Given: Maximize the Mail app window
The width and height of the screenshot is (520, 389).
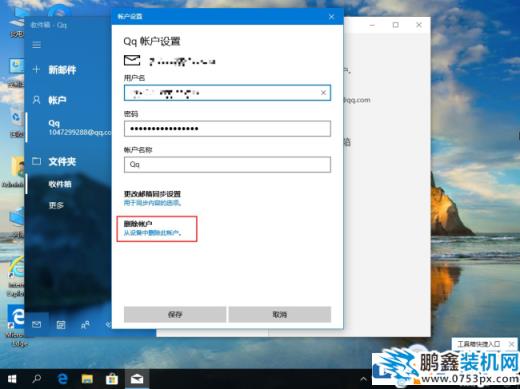Looking at the screenshot, I should tap(396, 25).
